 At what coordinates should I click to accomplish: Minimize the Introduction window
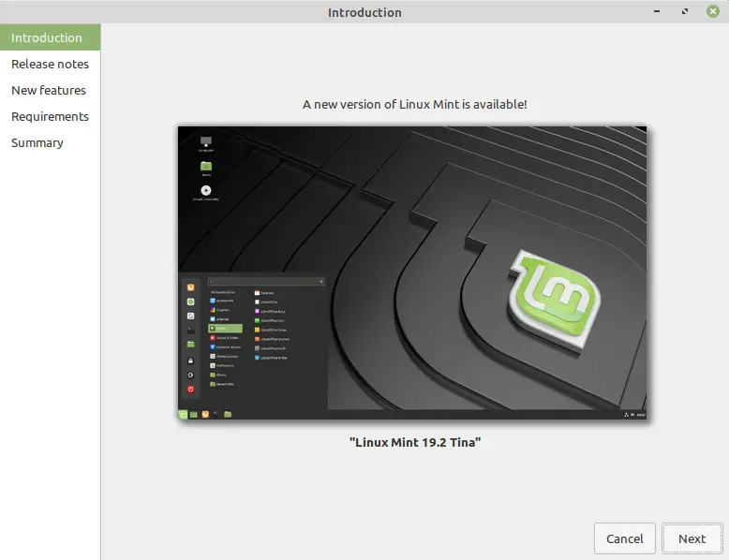pyautogui.click(x=657, y=11)
